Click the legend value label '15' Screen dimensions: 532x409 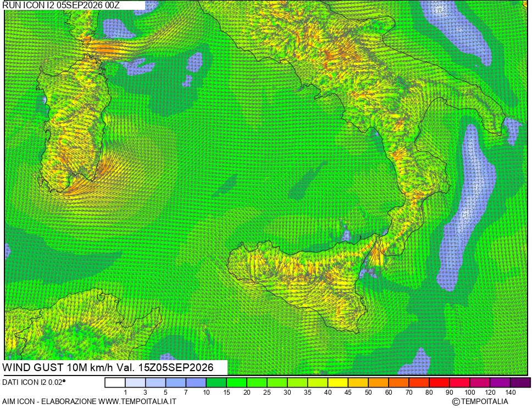tap(226, 393)
